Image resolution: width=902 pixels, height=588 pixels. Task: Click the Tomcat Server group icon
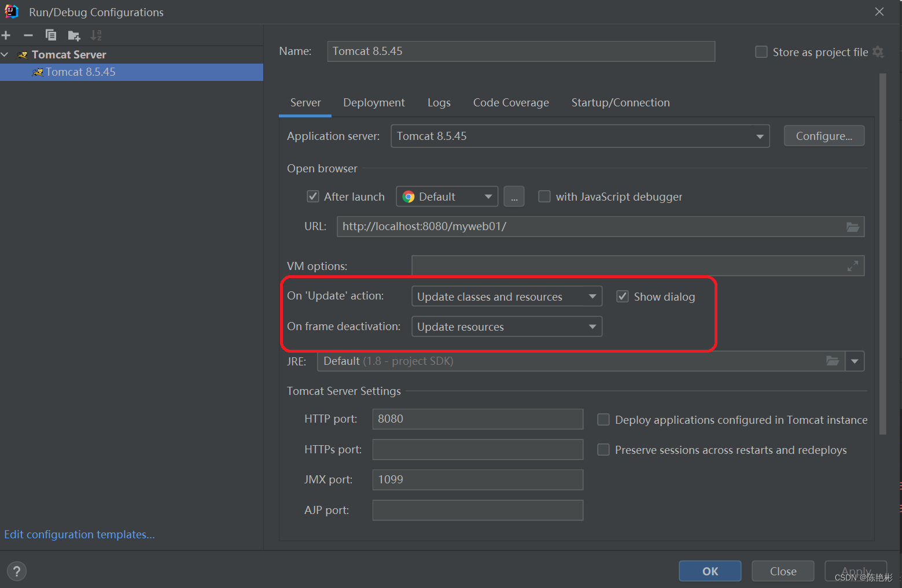[x=23, y=55]
